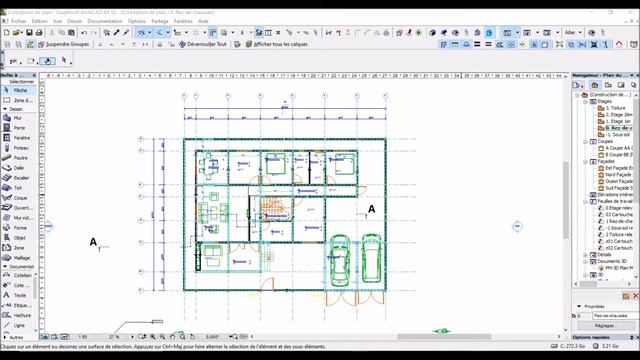Click the vertical scrollbar of drawing area
Image resolution: width=640 pixels, height=360 pixels.
(566, 200)
